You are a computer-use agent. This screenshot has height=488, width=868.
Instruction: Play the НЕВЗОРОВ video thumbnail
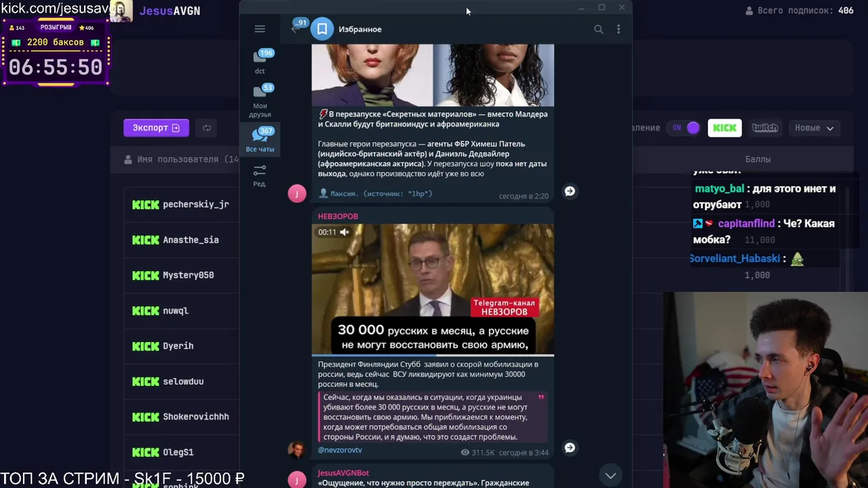[433, 289]
